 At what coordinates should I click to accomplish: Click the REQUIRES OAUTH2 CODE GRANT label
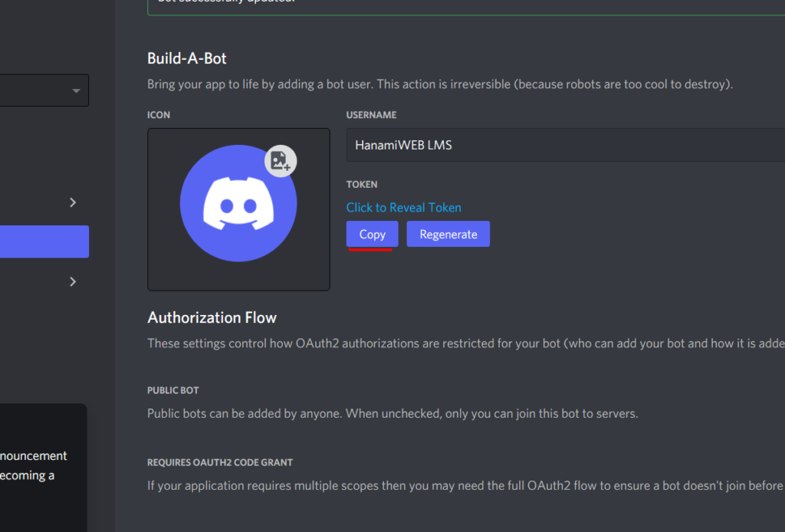pos(220,462)
